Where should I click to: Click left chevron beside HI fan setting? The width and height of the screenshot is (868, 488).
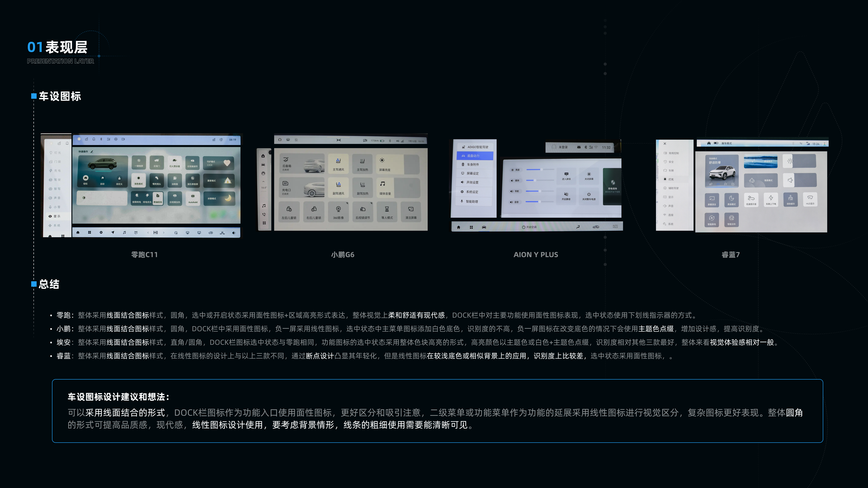point(148,232)
